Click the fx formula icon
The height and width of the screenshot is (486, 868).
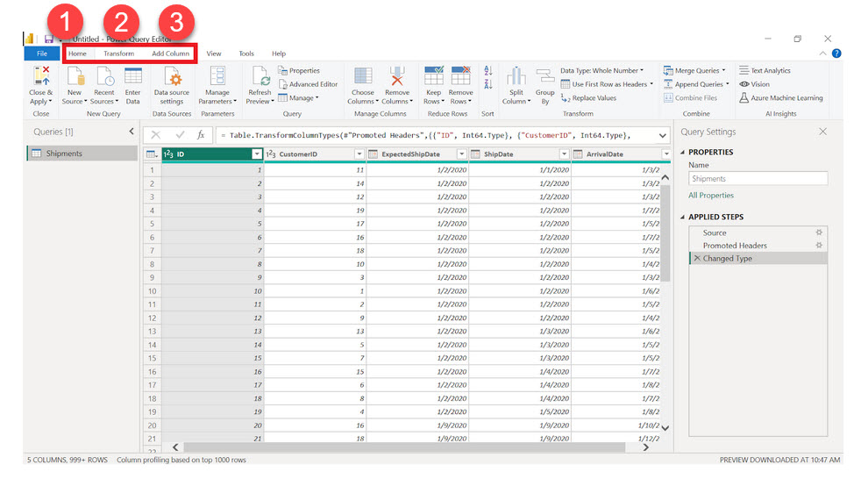tap(201, 135)
